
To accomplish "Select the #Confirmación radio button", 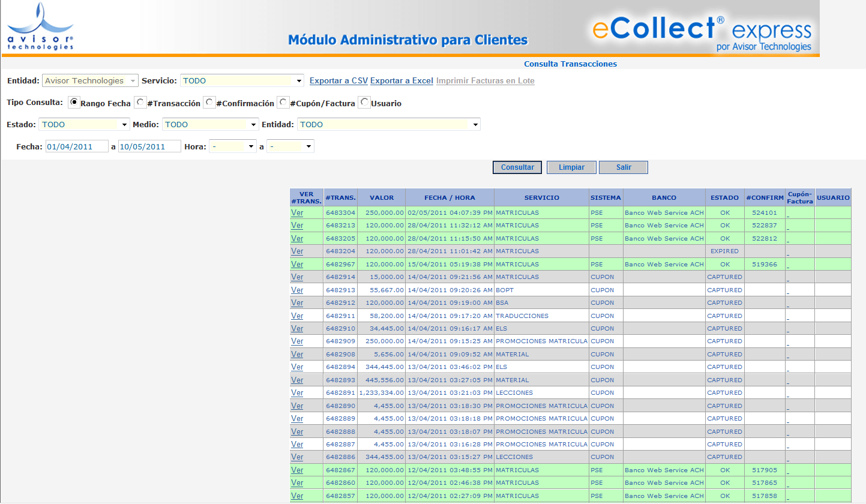I will [x=209, y=103].
